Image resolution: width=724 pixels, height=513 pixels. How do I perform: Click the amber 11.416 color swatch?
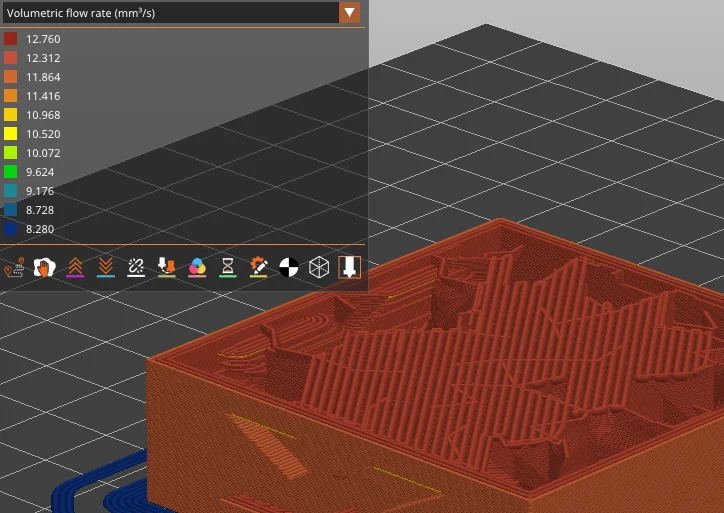[x=11, y=96]
